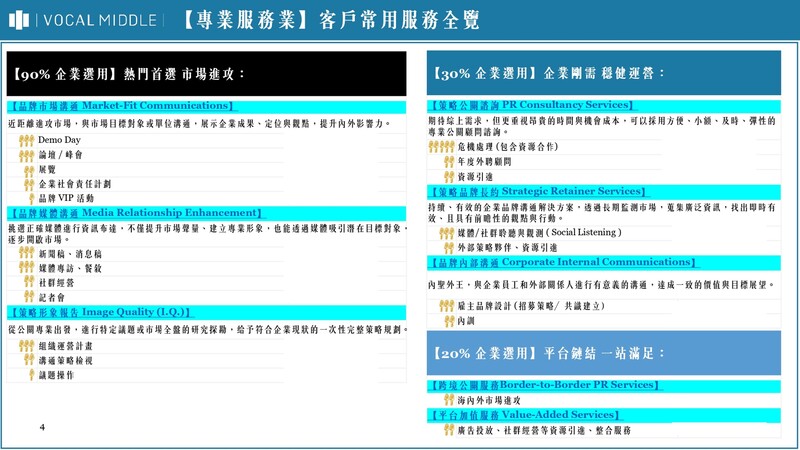Click the Border-to-Border PR Services heading
Viewport: 800px width, 450px height.
pos(540,385)
